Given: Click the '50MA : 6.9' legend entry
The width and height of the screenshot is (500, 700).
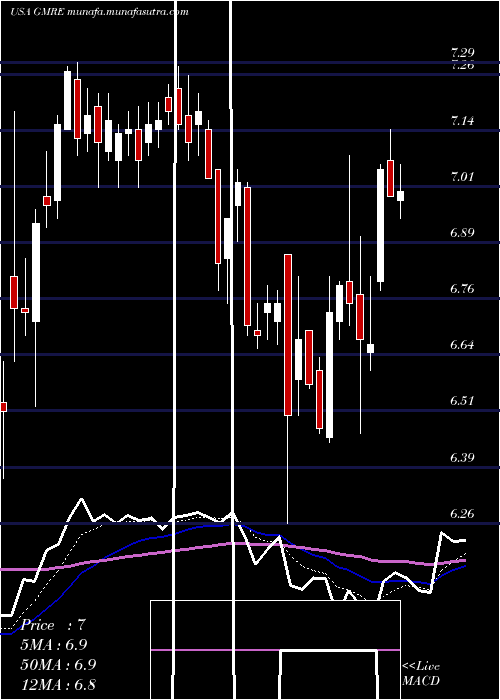Looking at the screenshot, I should click(x=58, y=664).
